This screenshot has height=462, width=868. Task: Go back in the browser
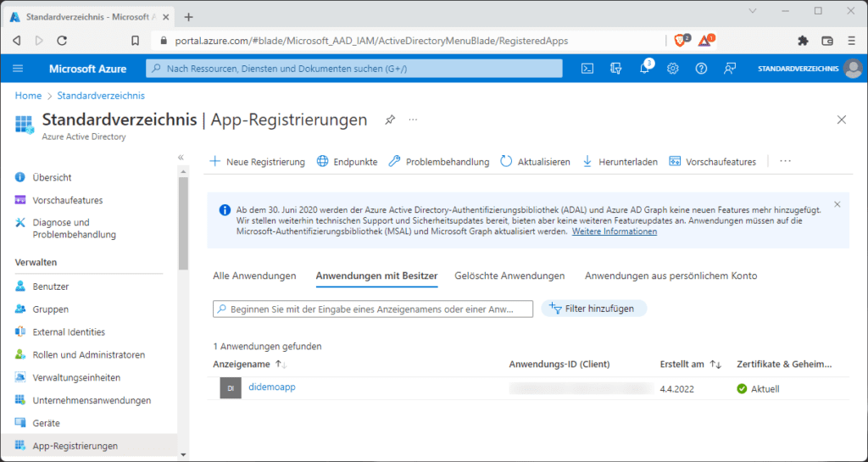coord(17,41)
